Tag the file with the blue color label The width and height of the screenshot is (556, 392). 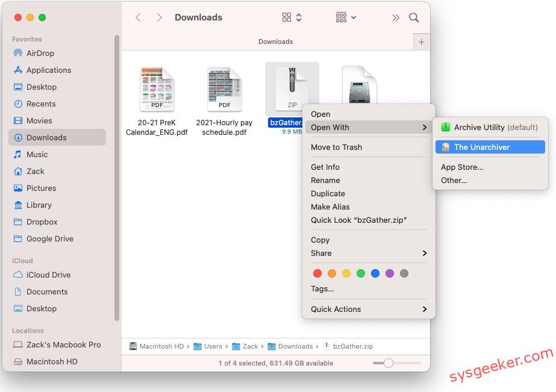click(375, 273)
